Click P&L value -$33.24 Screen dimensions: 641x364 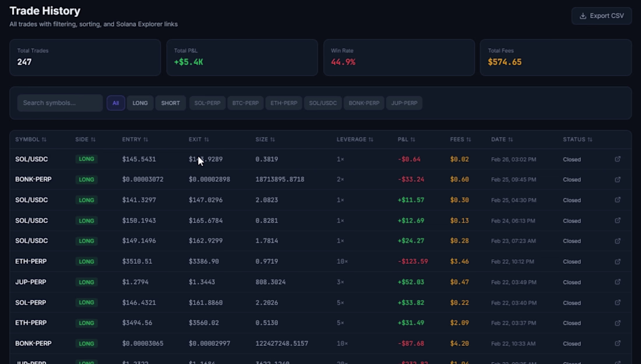click(x=411, y=179)
